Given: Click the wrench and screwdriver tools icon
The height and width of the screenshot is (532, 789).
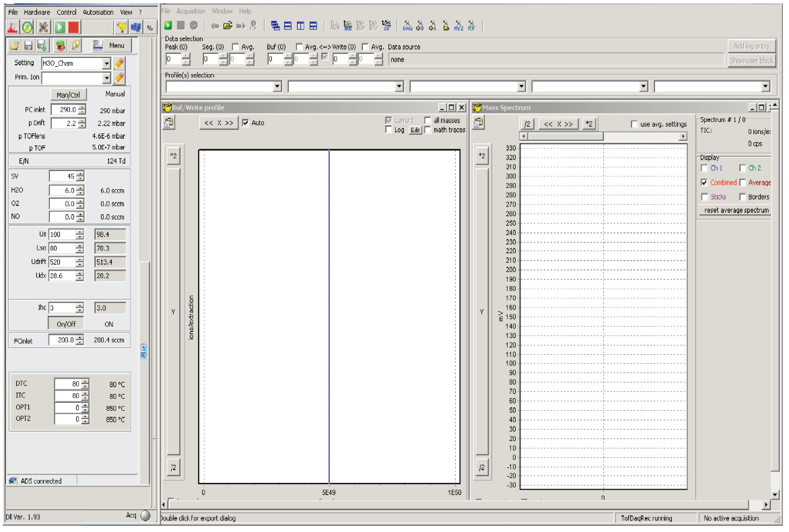Looking at the screenshot, I should pos(44,28).
